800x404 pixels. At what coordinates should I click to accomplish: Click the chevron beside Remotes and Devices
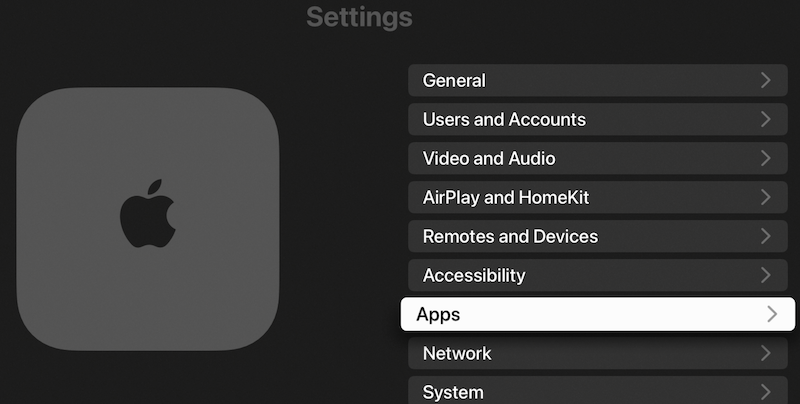[765, 236]
